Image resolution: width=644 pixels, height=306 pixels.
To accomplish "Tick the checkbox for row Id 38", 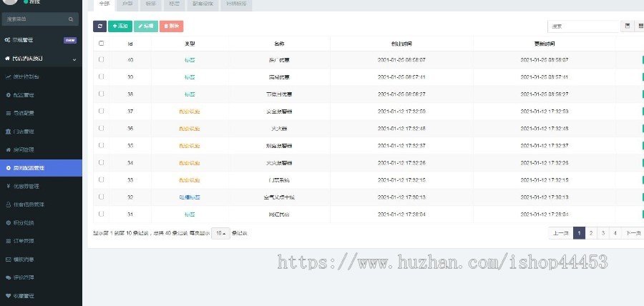I will click(x=102, y=94).
